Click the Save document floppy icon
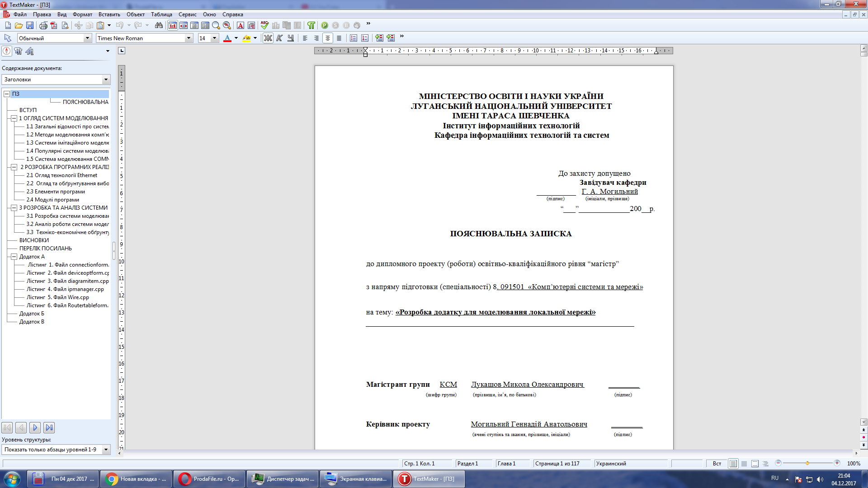This screenshot has height=488, width=868. 30,25
